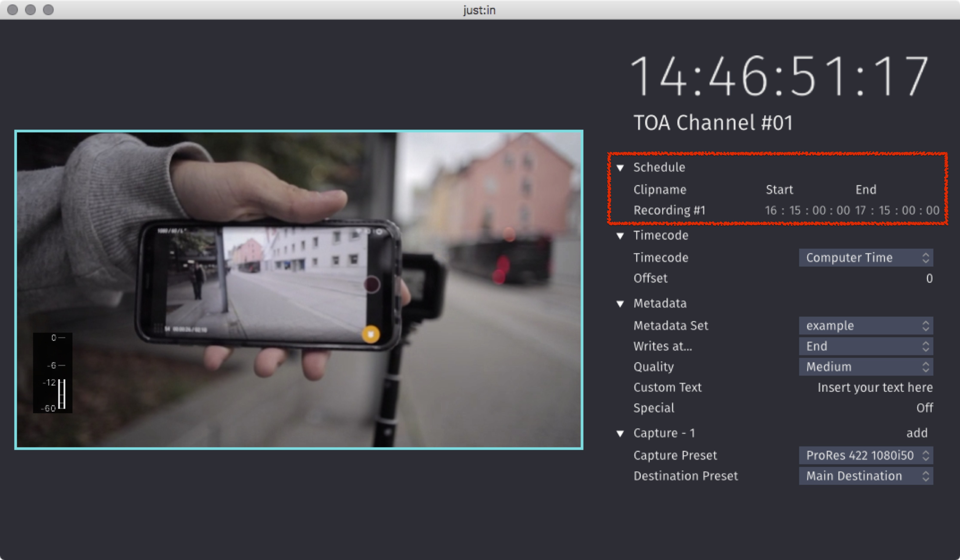Open the Writes at... dropdown showing End
Image resolution: width=960 pixels, height=560 pixels.
coord(866,346)
